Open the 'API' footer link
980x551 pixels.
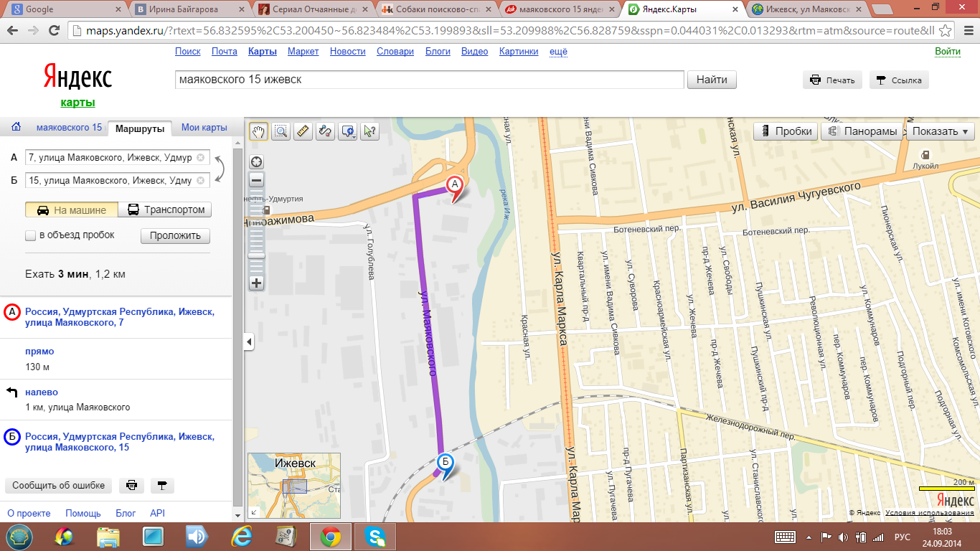point(157,513)
